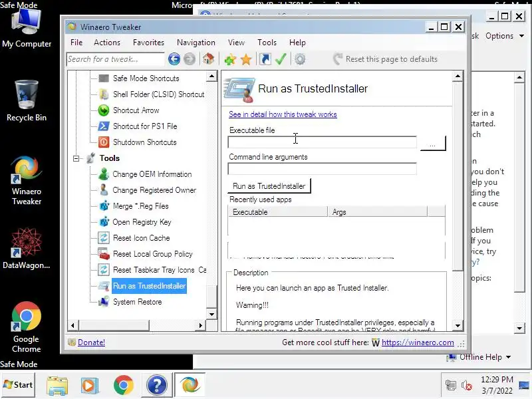
Task: Click Shortcut for PS1 File icon
Action: (x=104, y=126)
